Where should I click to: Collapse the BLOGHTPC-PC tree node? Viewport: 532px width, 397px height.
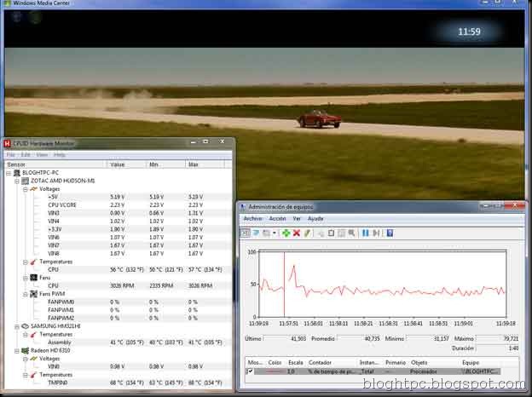tap(8, 173)
